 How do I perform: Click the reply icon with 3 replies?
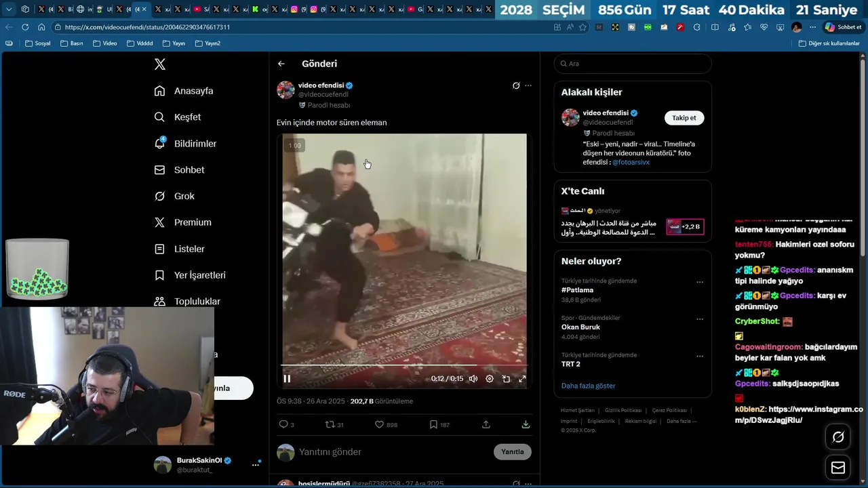click(286, 425)
